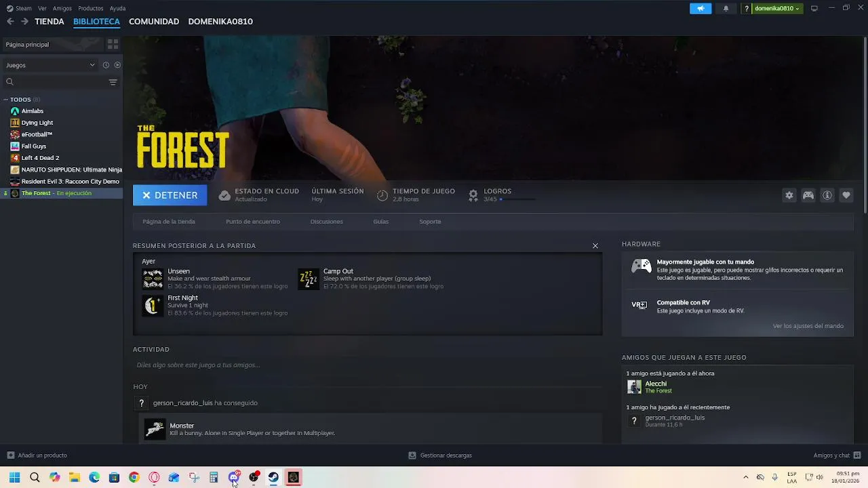Open the announcements megaphone button

pyautogui.click(x=701, y=8)
